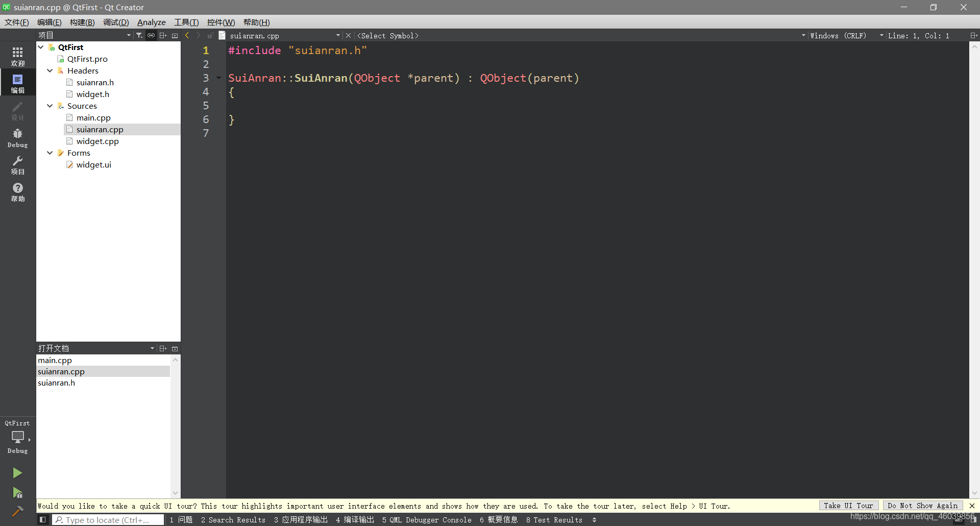Dismiss the UI tour info bar

972,506
